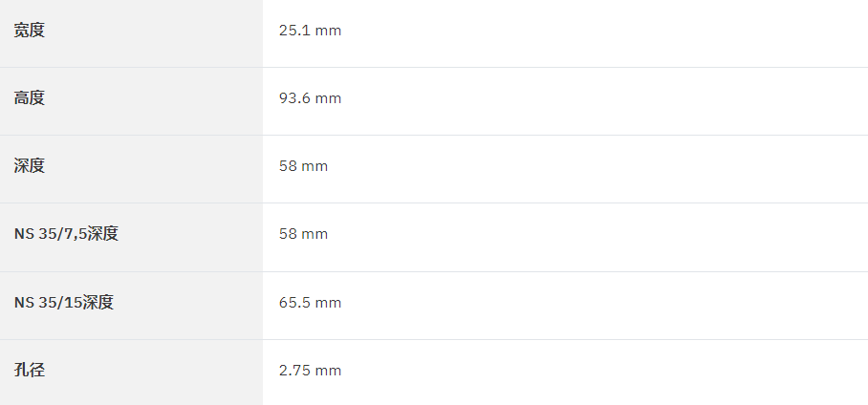The image size is (868, 405).
Task: Click the "mm" unit after 25.1
Action: (328, 31)
